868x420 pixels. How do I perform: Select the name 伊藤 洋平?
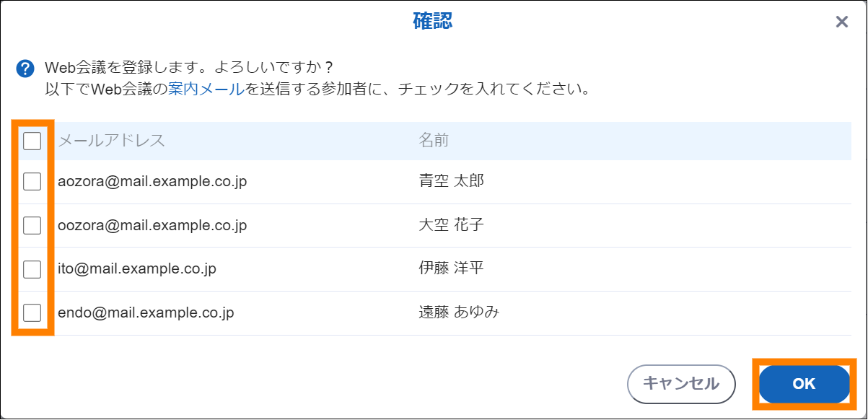pyautogui.click(x=451, y=268)
